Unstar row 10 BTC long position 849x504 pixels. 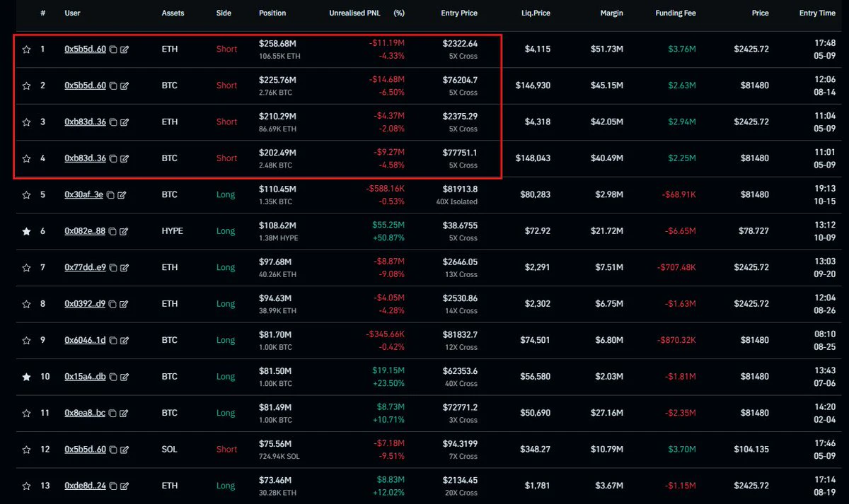[27, 377]
